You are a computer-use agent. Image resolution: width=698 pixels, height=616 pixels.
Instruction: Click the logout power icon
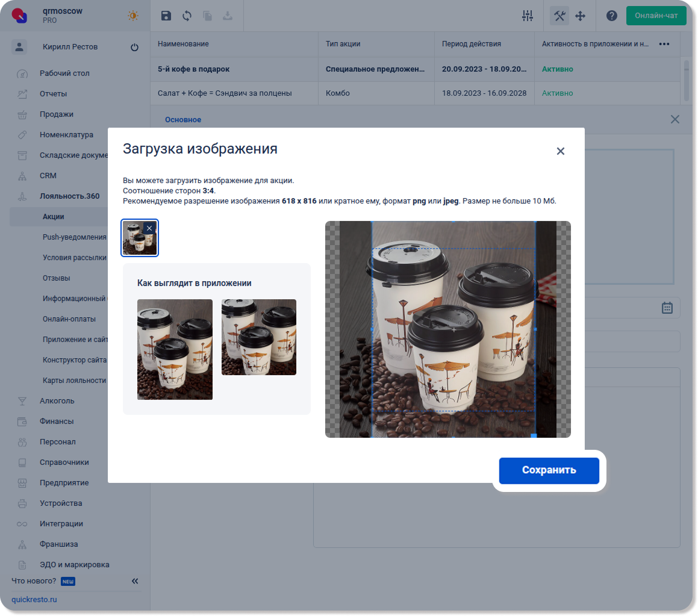(134, 48)
